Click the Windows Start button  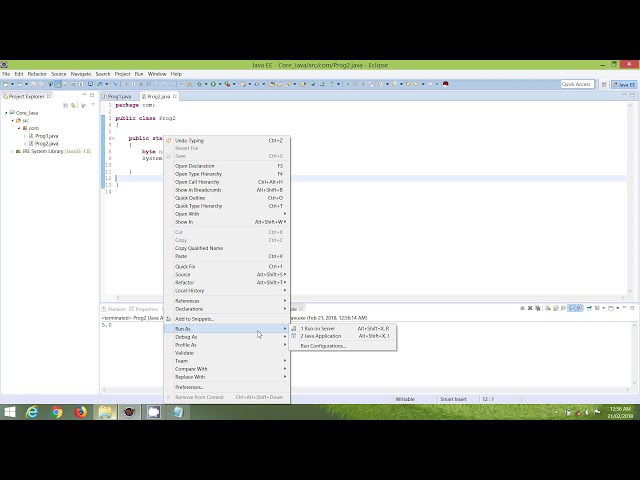pos(10,412)
